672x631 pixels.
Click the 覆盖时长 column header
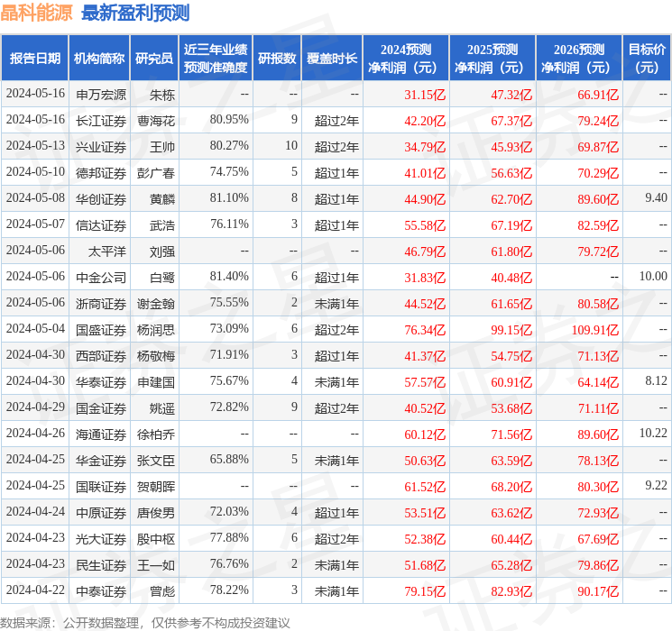pyautogui.click(x=332, y=58)
